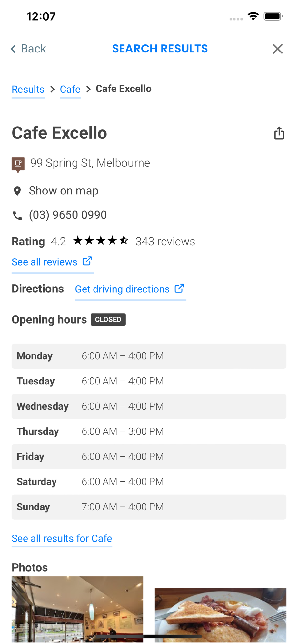Select the Tuesday opening hours row
The height and width of the screenshot is (644, 298).
[149, 381]
